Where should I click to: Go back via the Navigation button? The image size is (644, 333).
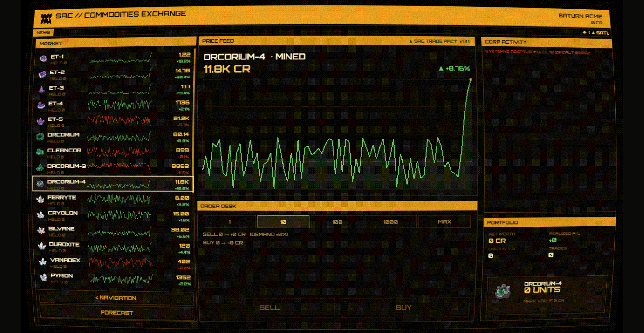click(x=116, y=298)
